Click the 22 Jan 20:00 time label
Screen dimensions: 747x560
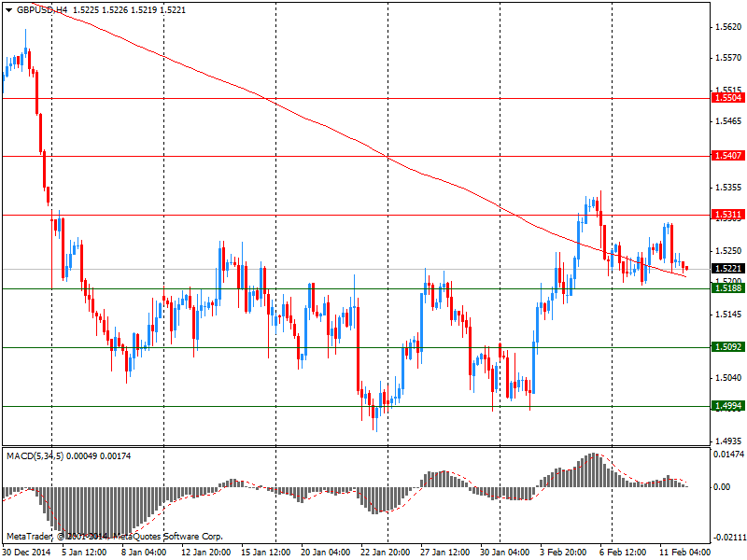coord(385,553)
